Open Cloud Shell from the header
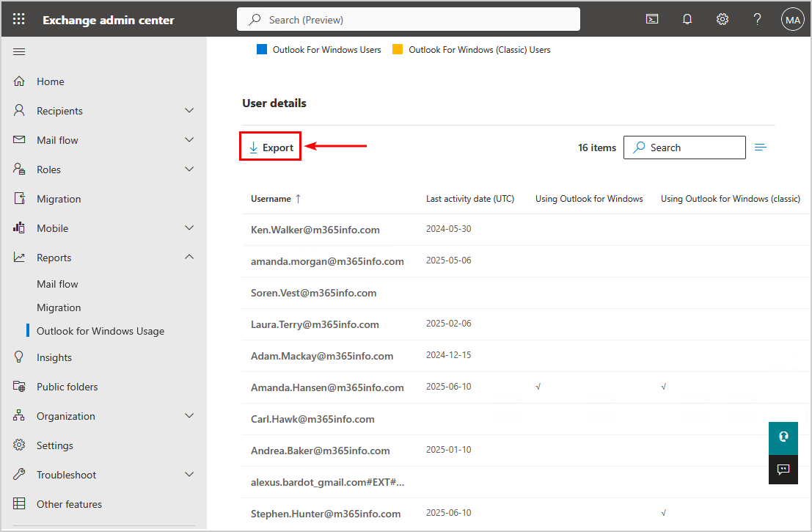The height and width of the screenshot is (532, 812). pyautogui.click(x=651, y=20)
